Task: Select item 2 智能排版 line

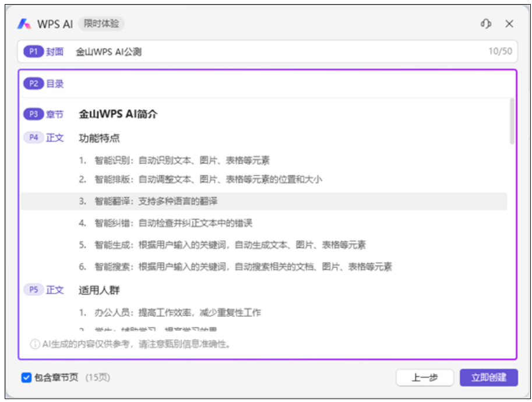Action: tap(200, 179)
